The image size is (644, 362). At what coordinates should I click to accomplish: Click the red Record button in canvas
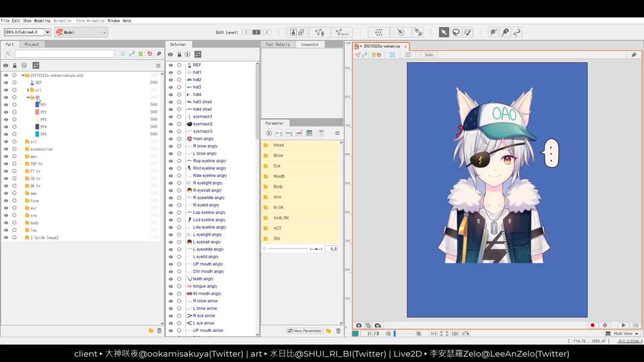(592, 325)
